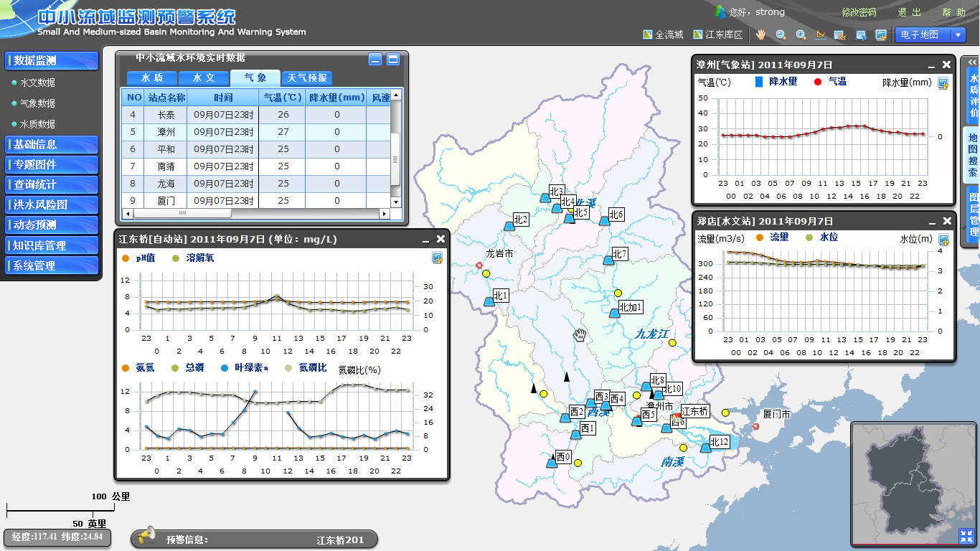Switch to the 水质 data tab

pyautogui.click(x=151, y=78)
